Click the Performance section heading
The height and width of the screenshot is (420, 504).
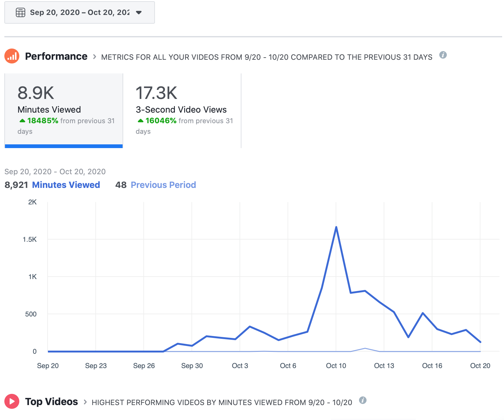tap(56, 56)
